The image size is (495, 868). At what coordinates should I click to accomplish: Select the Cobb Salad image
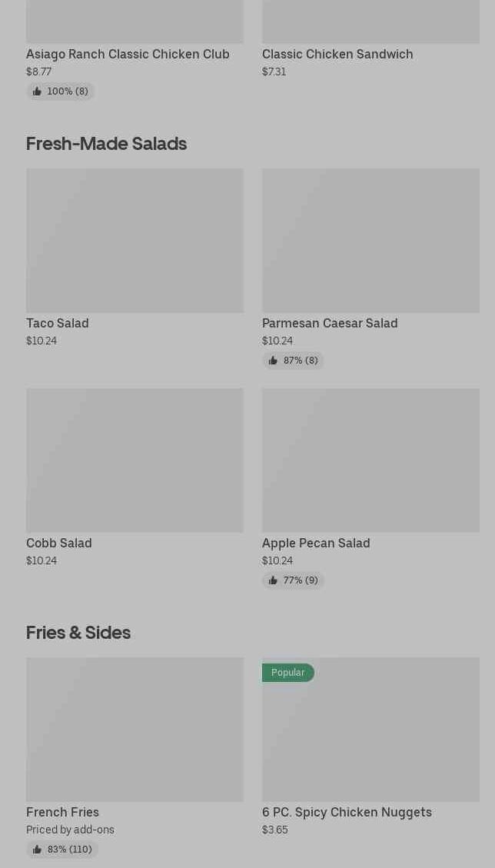pyautogui.click(x=135, y=460)
